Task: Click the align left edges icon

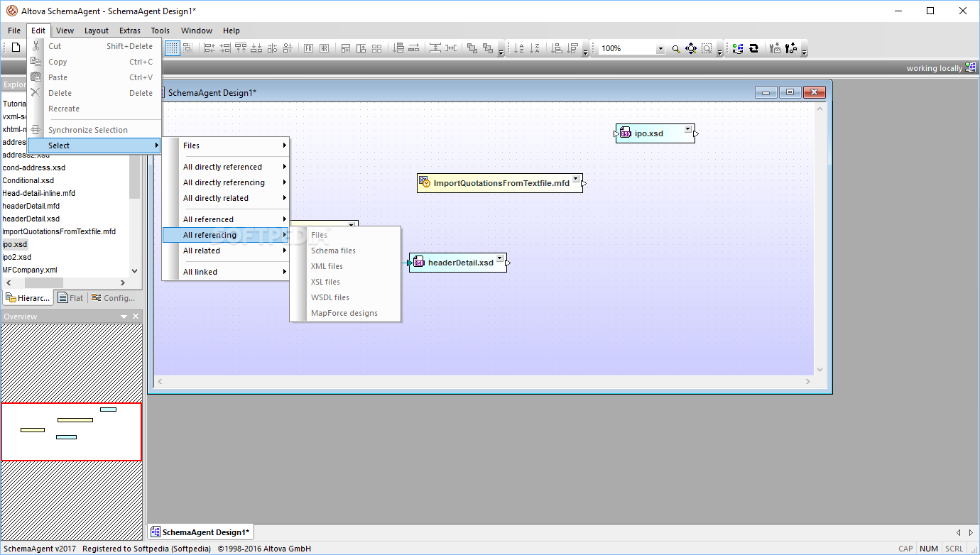Action: pyautogui.click(x=209, y=48)
